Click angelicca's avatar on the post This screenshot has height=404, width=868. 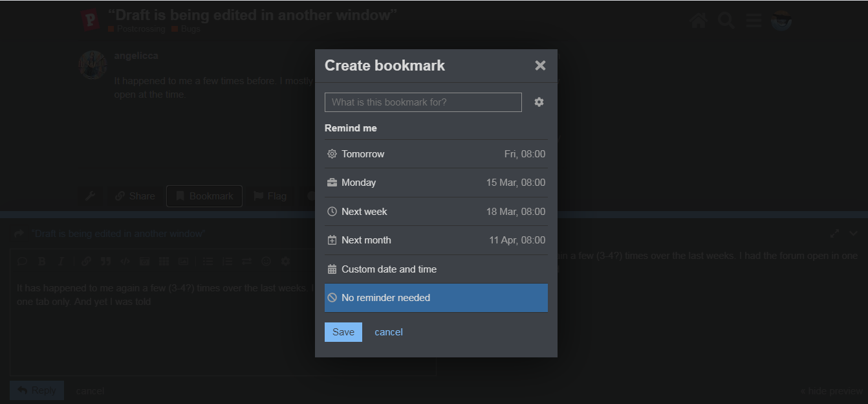tap(92, 65)
